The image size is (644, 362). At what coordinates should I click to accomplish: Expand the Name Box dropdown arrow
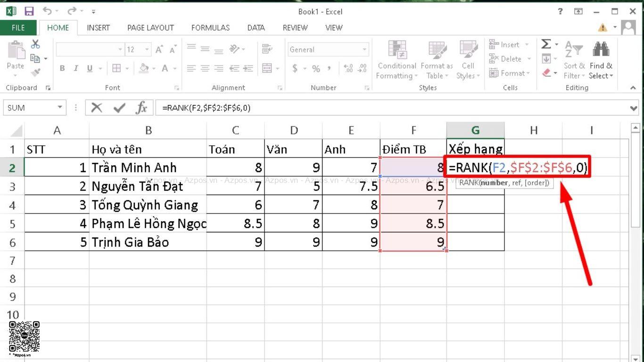[60, 107]
